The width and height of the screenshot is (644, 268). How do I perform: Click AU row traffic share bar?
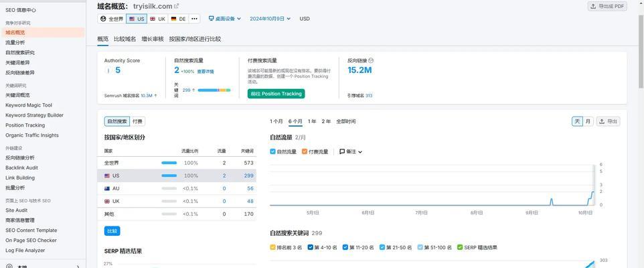pos(169,188)
